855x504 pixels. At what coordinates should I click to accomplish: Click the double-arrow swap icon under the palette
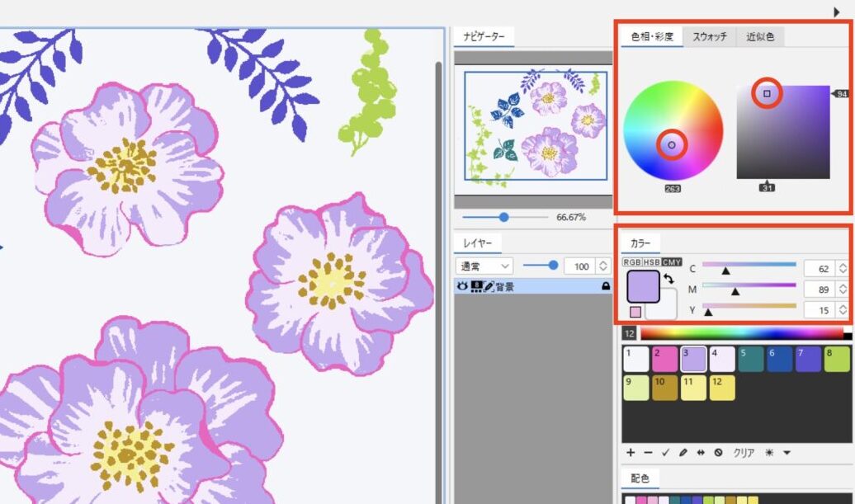click(x=701, y=452)
